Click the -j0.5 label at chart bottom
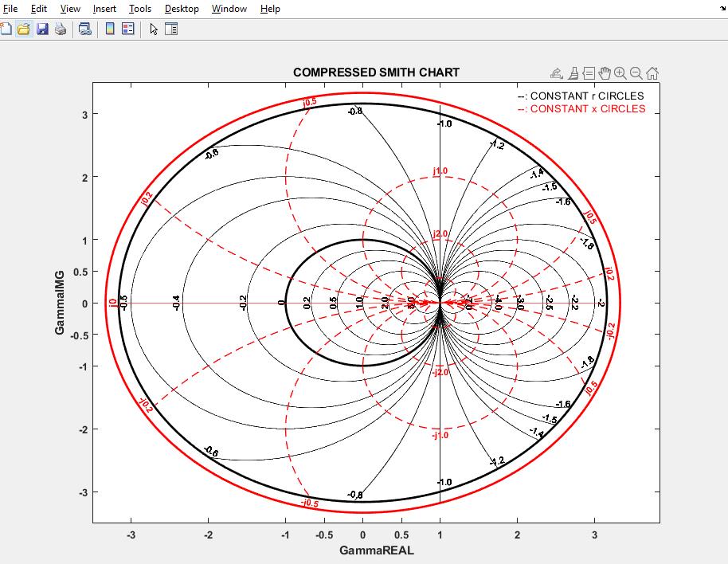Screen dimensions: 728x564 [310, 503]
